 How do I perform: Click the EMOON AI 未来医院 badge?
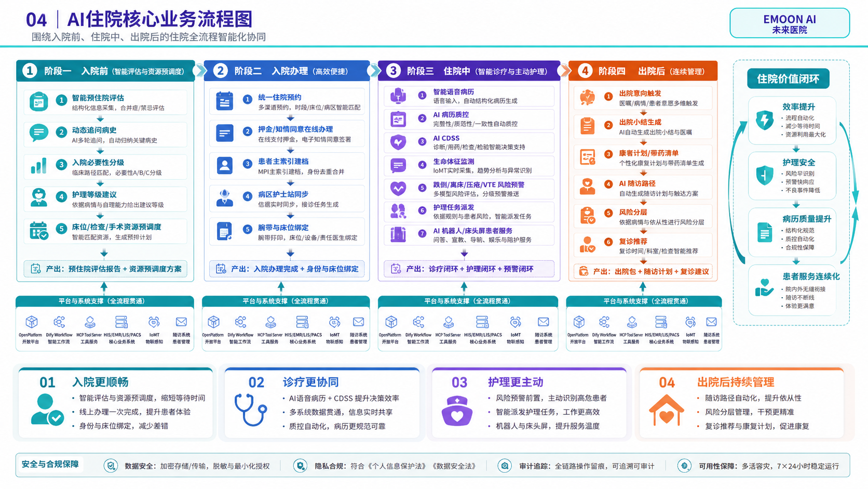tap(790, 23)
